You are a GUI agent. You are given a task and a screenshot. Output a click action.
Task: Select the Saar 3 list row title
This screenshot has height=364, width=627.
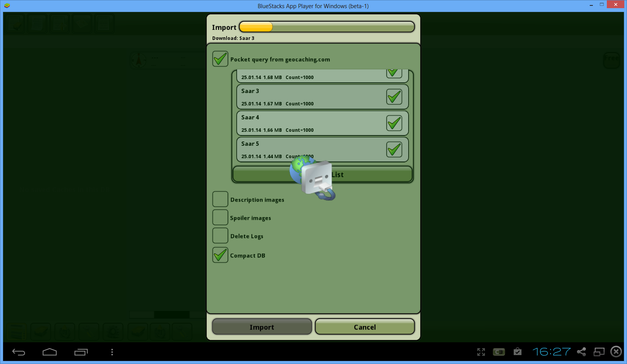250,91
